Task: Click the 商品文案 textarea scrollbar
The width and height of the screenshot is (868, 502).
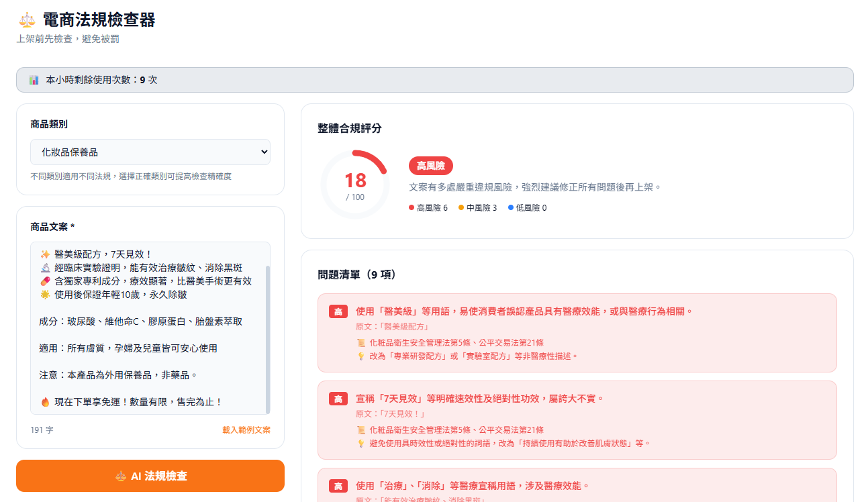Action: click(268, 336)
